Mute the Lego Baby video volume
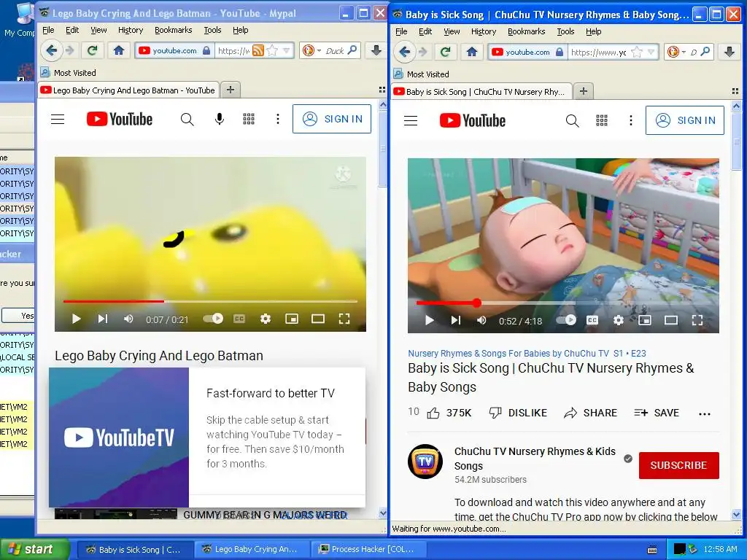Viewport: 747px width, 560px height. pos(128,319)
